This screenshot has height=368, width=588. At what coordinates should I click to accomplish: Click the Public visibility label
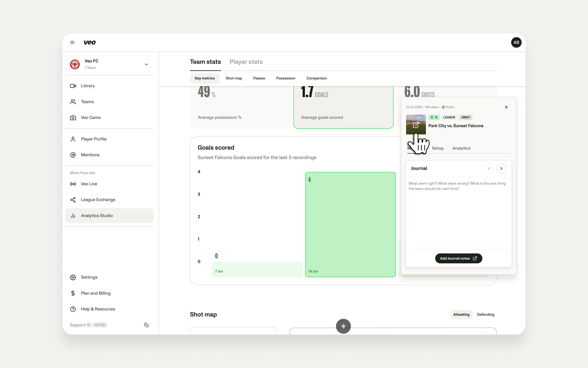click(448, 107)
